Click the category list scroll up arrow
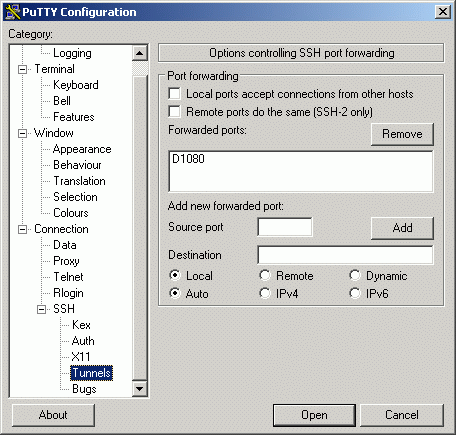 140,53
